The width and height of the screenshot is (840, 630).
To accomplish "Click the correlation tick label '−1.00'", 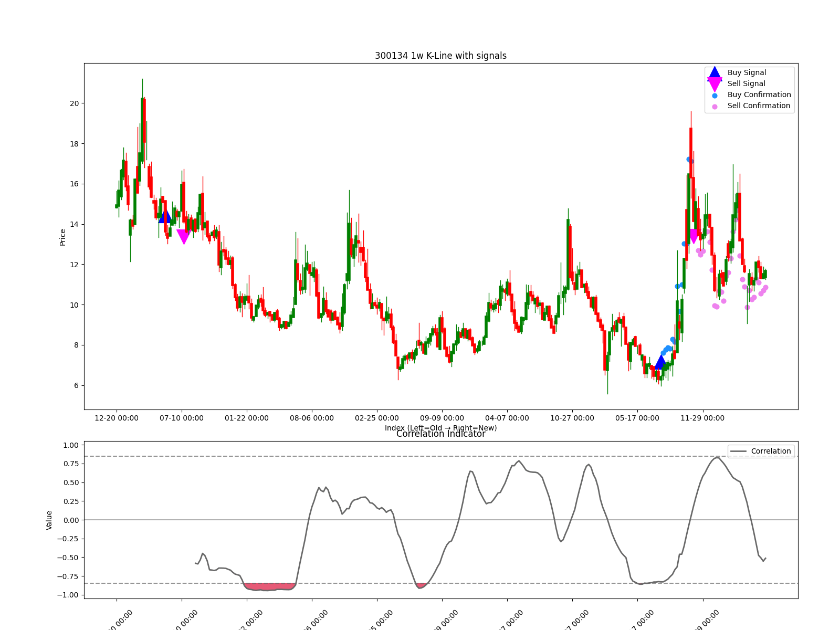I will [x=68, y=595].
